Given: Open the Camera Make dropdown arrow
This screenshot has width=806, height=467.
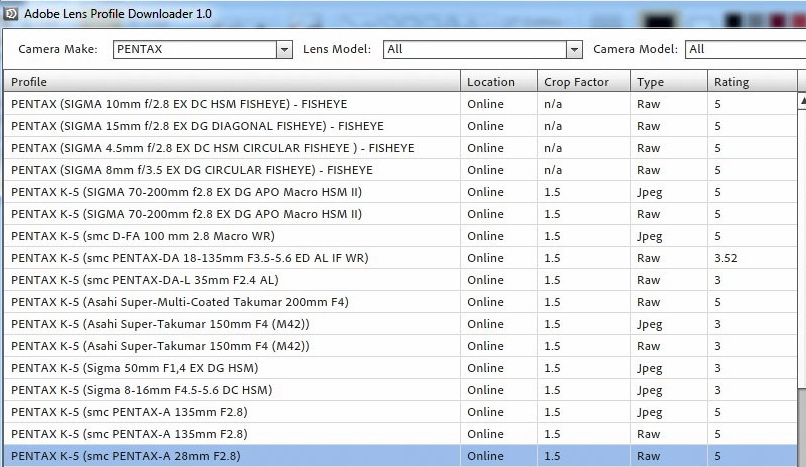Looking at the screenshot, I should pos(284,50).
